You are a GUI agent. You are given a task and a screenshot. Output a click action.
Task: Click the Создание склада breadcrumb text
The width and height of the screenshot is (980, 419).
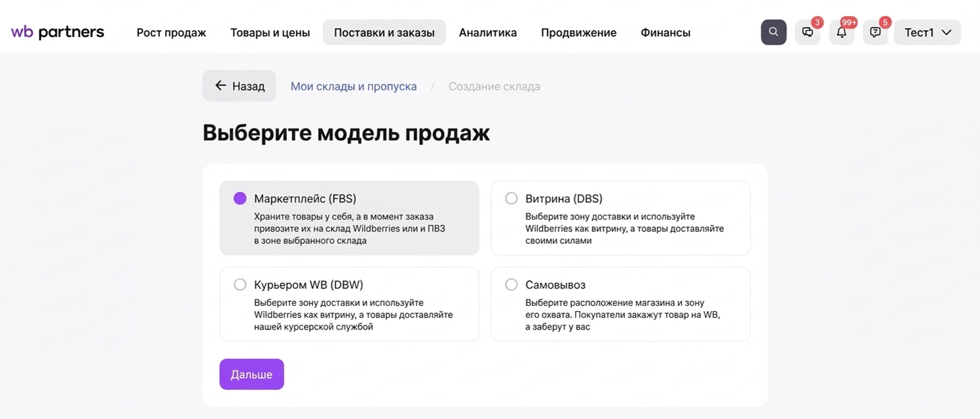pyautogui.click(x=494, y=86)
